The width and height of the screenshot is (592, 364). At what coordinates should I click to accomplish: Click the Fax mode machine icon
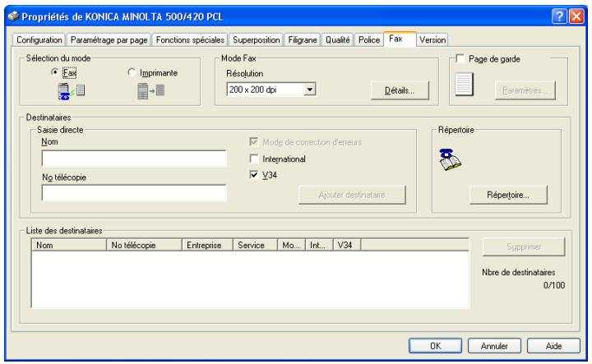click(x=71, y=91)
